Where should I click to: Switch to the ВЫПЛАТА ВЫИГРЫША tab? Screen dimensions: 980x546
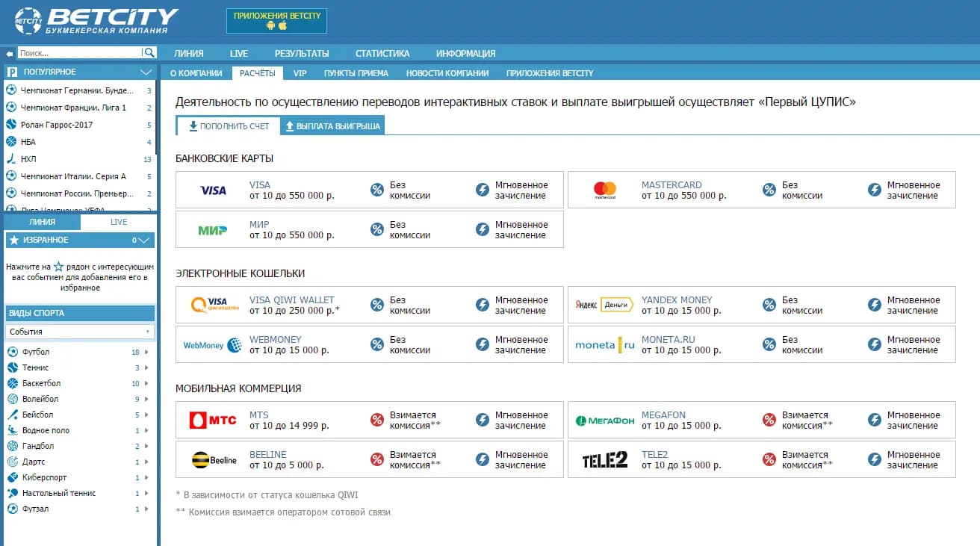pyautogui.click(x=333, y=126)
